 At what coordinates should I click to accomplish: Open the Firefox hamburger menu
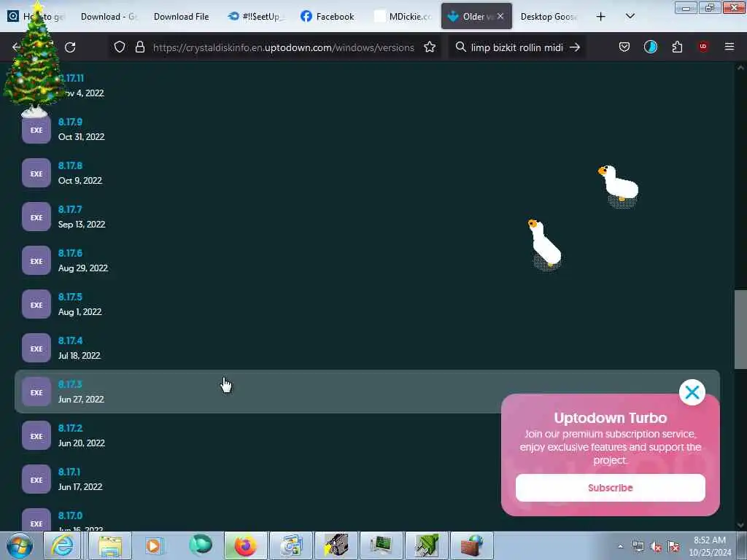[729, 47]
